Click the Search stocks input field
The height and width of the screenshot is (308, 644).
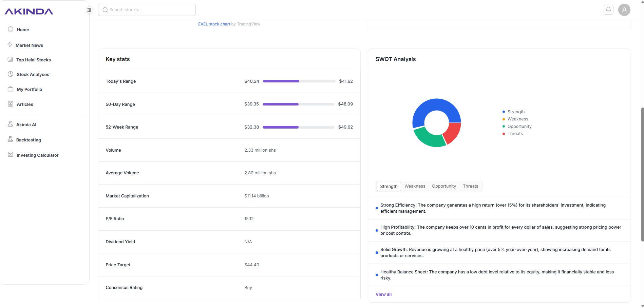pos(147,9)
